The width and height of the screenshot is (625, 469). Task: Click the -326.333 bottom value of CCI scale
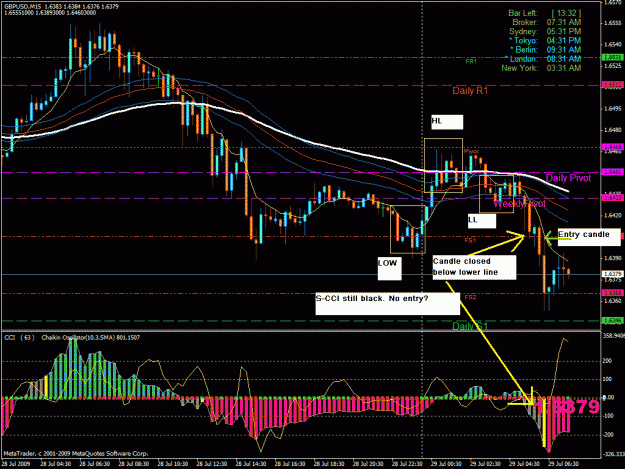click(613, 454)
